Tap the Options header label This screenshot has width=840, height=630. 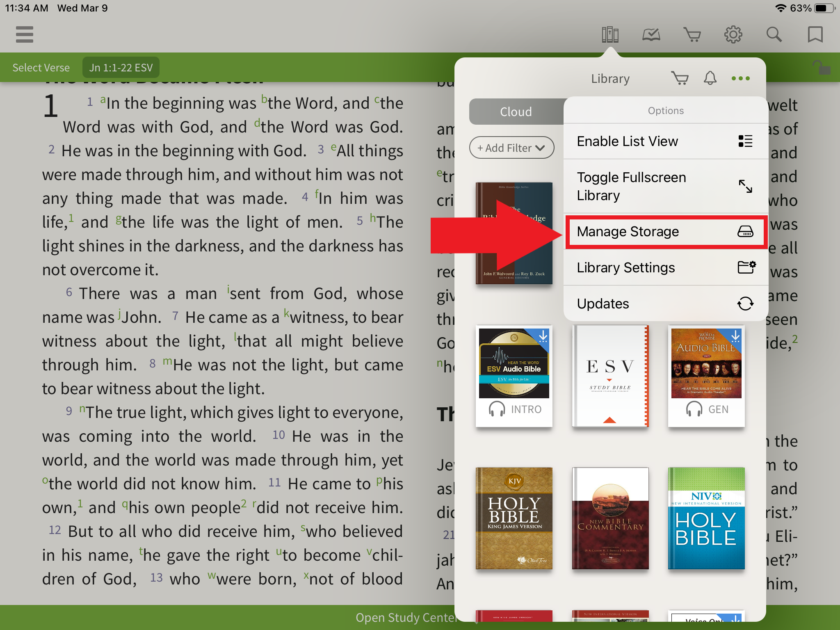[666, 111]
